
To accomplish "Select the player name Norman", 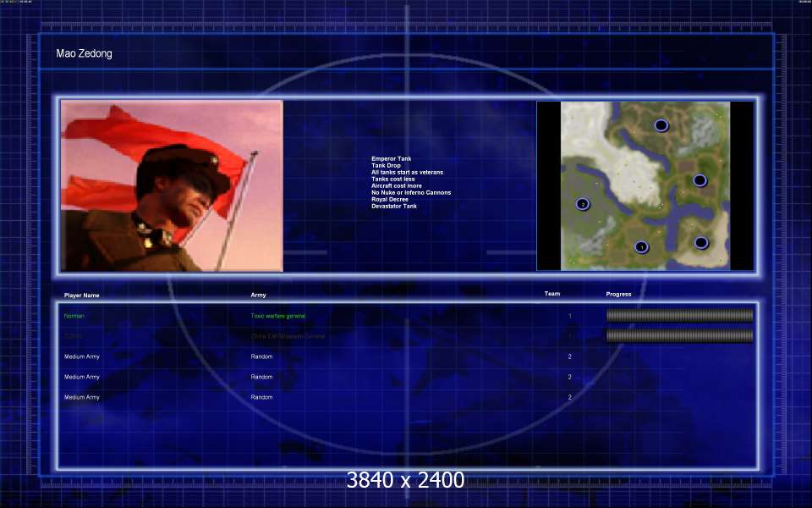I will 74,316.
